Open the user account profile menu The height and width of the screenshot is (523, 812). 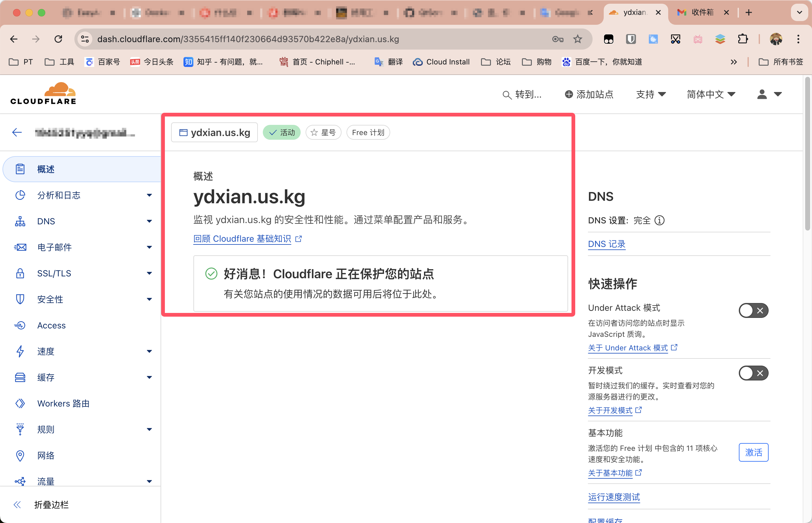[x=769, y=94]
